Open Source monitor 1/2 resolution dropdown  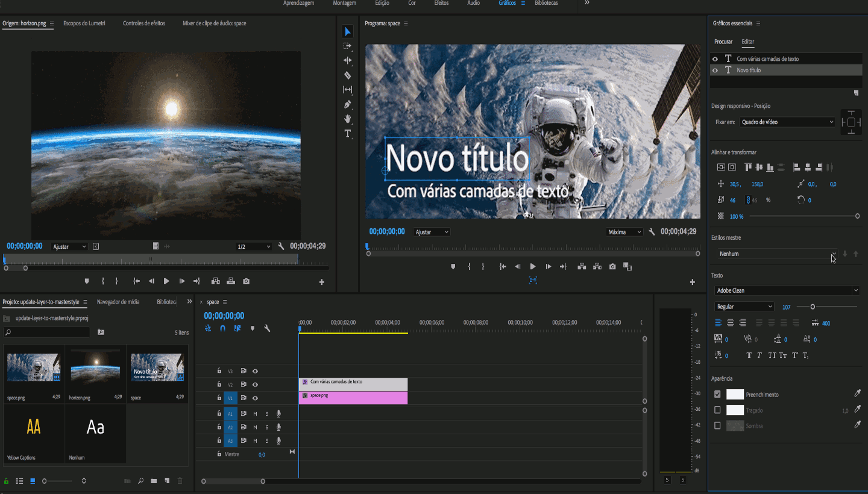[x=254, y=246]
